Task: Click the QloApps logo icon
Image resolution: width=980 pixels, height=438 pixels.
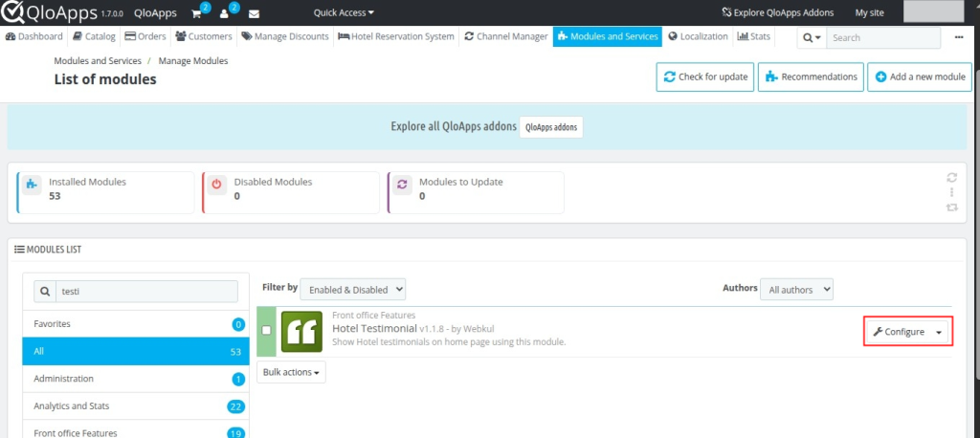Action: coord(12,11)
